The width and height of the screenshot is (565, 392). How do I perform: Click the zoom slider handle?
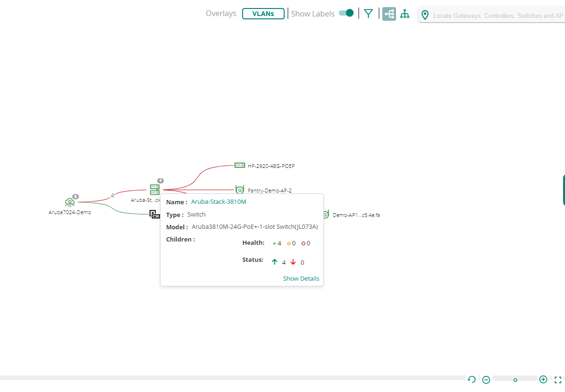[515, 380]
